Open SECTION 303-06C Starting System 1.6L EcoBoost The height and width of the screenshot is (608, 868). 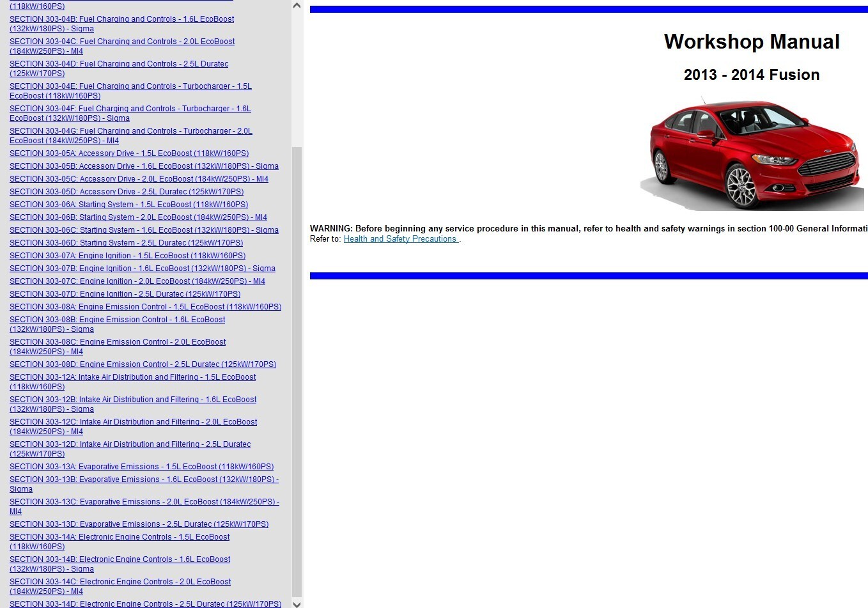coord(144,230)
